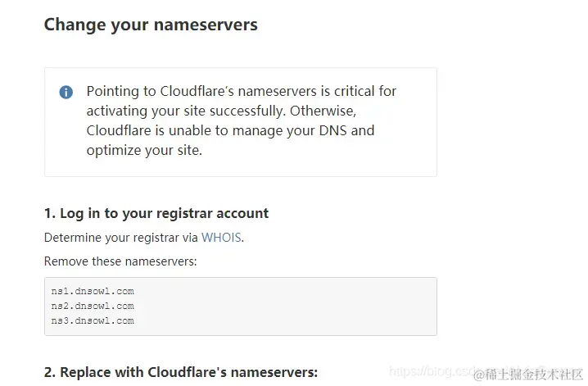Select the ns3.dnsowl.com nameserver line
588x386 pixels.
point(93,320)
